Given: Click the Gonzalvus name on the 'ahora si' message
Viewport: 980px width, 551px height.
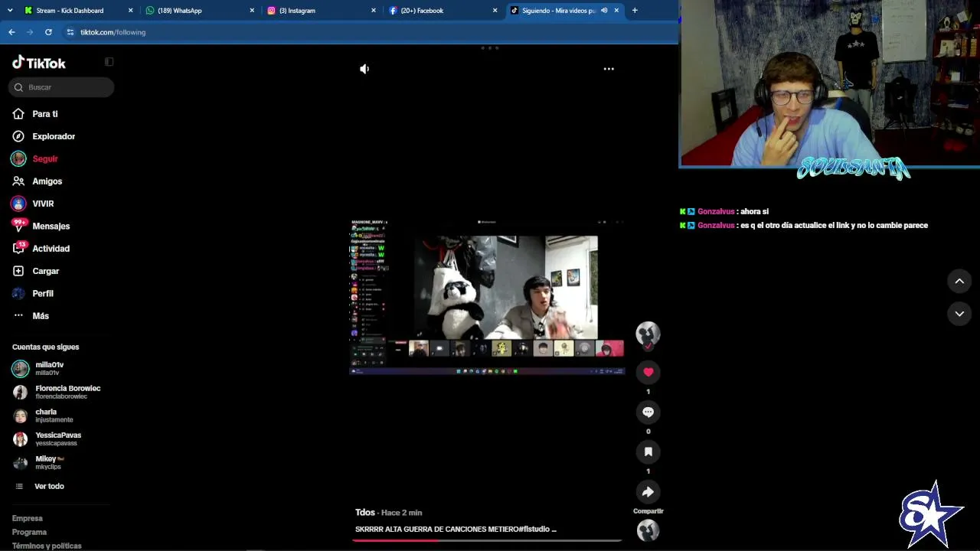Looking at the screenshot, I should (x=716, y=211).
